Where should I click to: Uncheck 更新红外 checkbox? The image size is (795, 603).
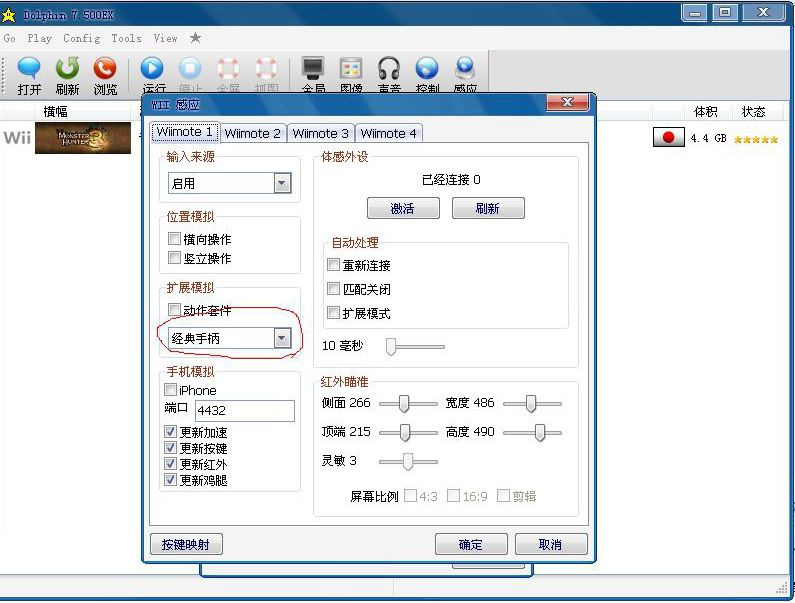coord(170,464)
